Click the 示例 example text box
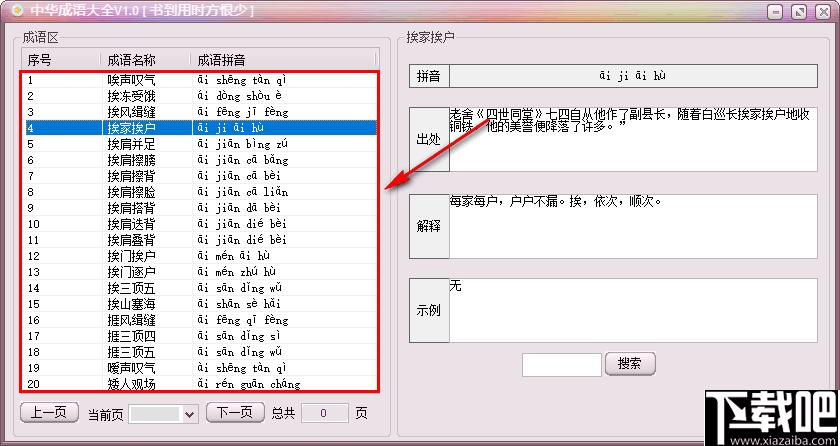The image size is (840, 446). pyautogui.click(x=633, y=311)
